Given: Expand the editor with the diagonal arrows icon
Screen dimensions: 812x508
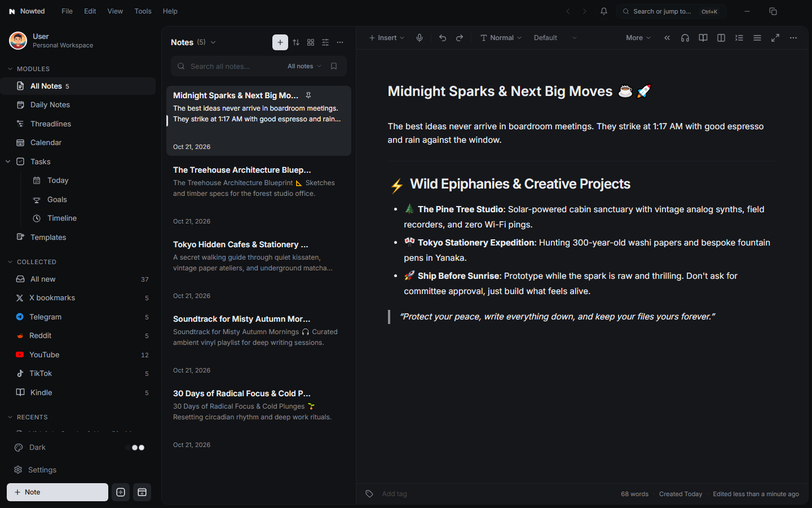Looking at the screenshot, I should tap(775, 38).
